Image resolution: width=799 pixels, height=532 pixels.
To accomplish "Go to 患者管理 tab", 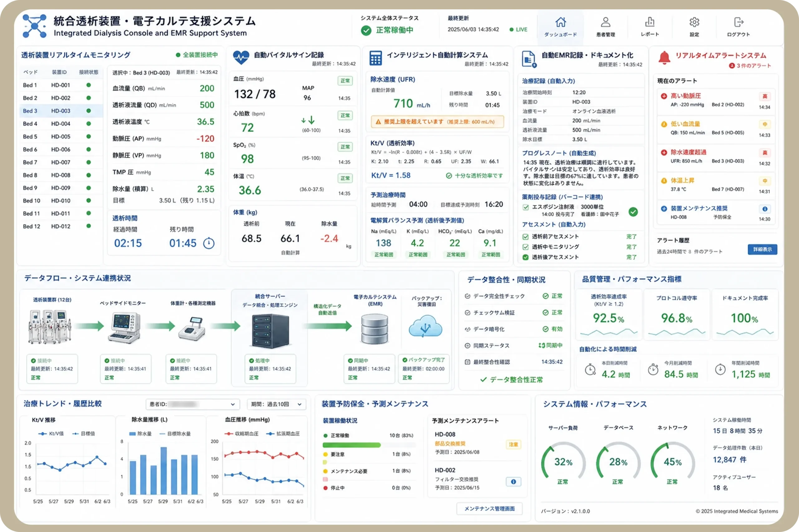I will pyautogui.click(x=605, y=27).
